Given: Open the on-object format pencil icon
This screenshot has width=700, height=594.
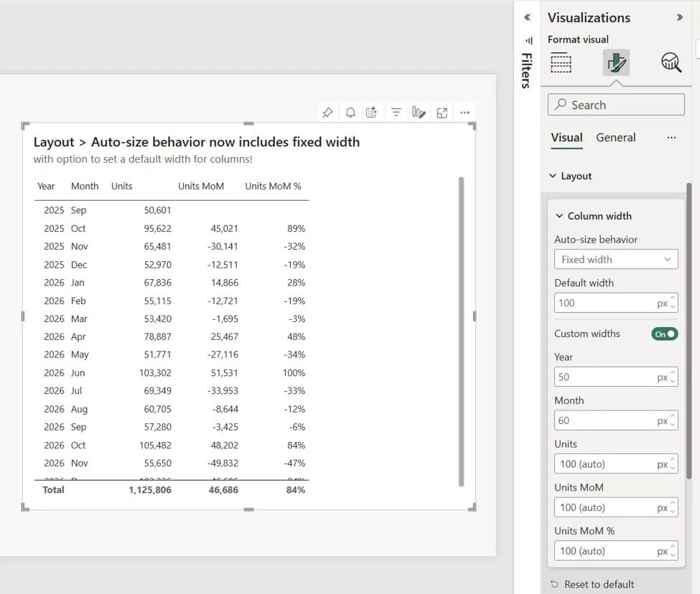Looking at the screenshot, I should pos(419,113).
